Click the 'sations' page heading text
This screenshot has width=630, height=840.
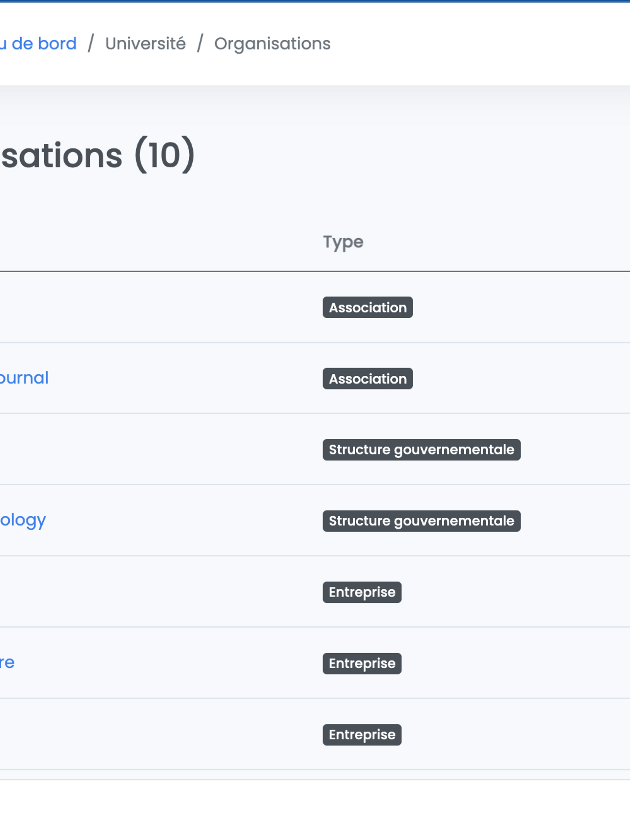62,156
